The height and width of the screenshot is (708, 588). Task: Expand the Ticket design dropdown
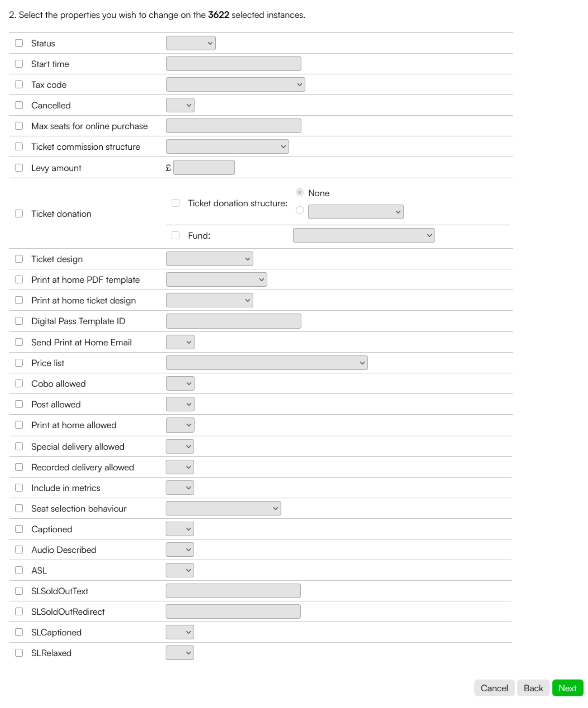pyautogui.click(x=209, y=259)
